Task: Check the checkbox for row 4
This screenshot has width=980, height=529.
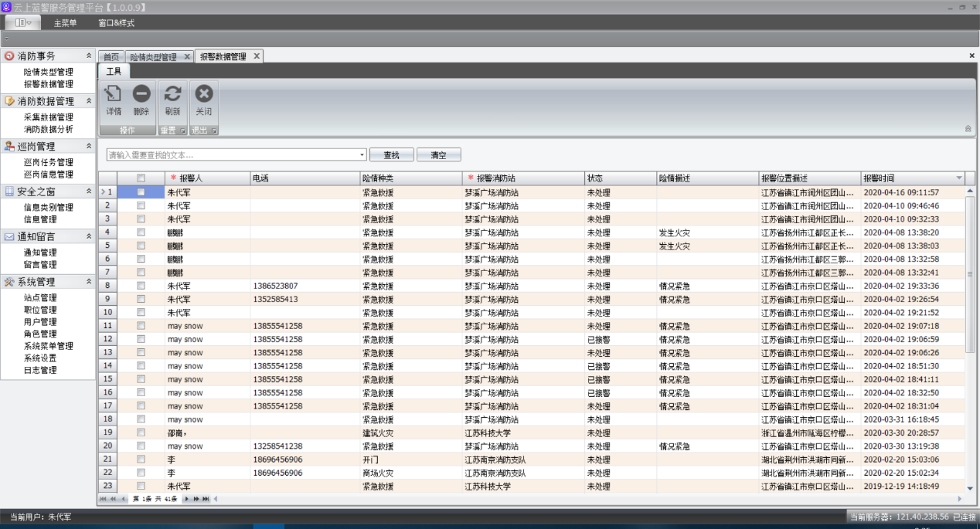Action: (141, 232)
